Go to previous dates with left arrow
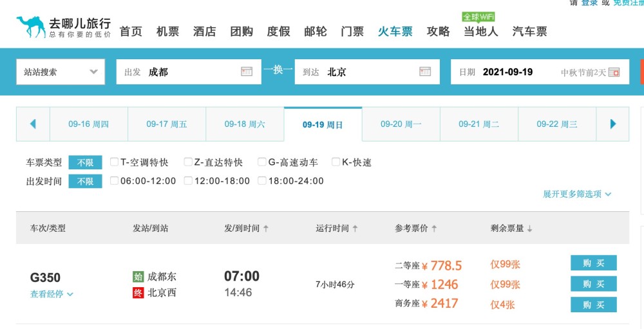 tap(33, 124)
